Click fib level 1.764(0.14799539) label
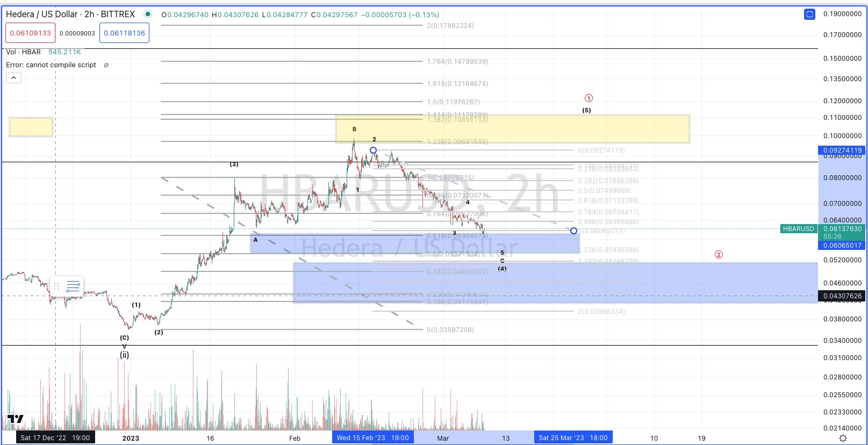The width and height of the screenshot is (868, 445). coord(457,62)
